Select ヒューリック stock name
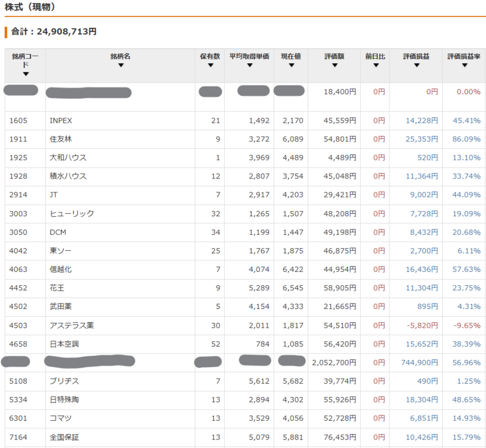The height and width of the screenshot is (448, 486). pos(72,214)
